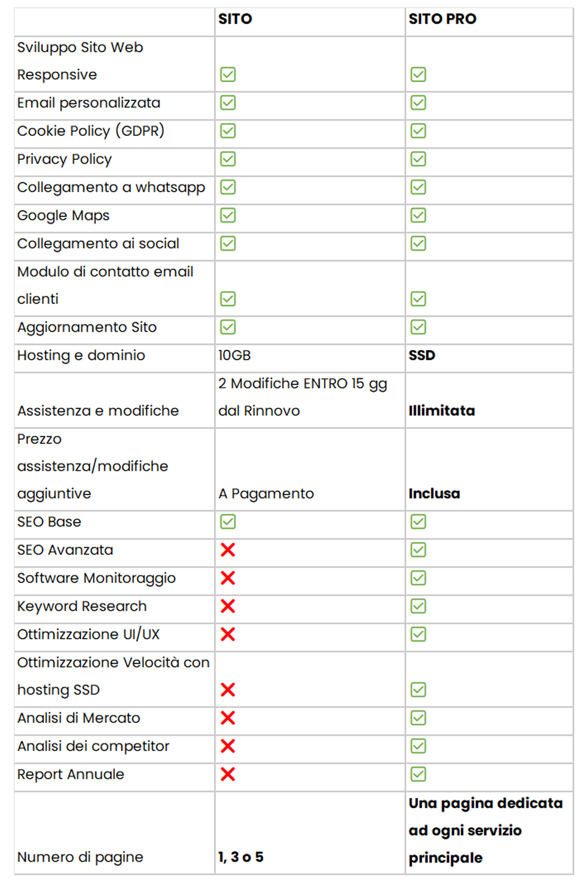Click SITO checkmark for SEO Base

point(228,522)
